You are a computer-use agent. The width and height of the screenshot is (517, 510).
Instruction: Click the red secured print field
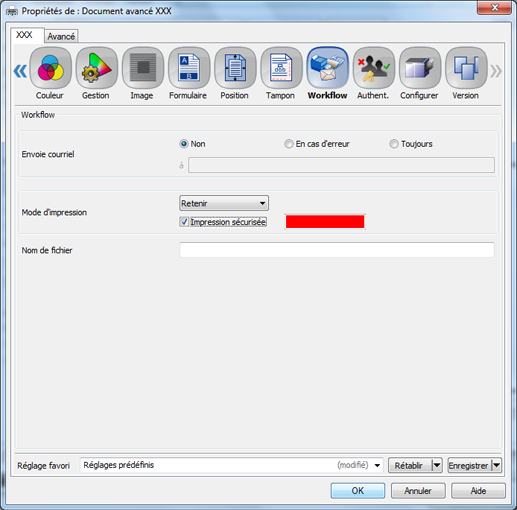point(325,222)
